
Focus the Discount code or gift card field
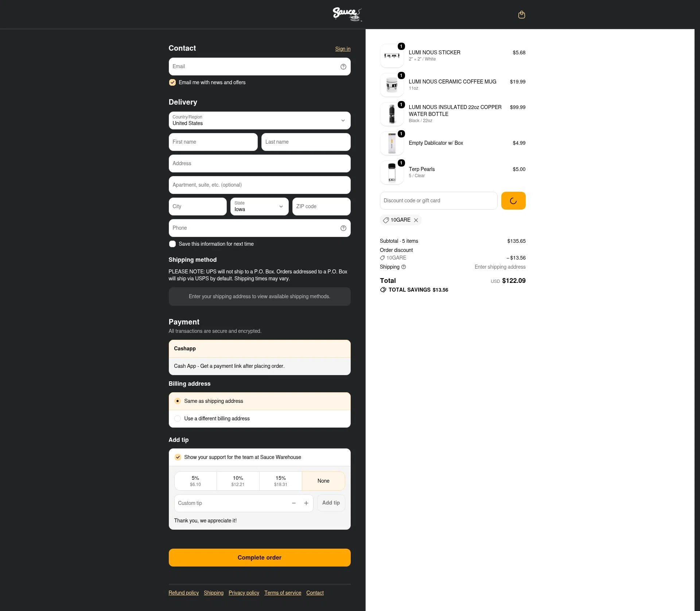[439, 201]
